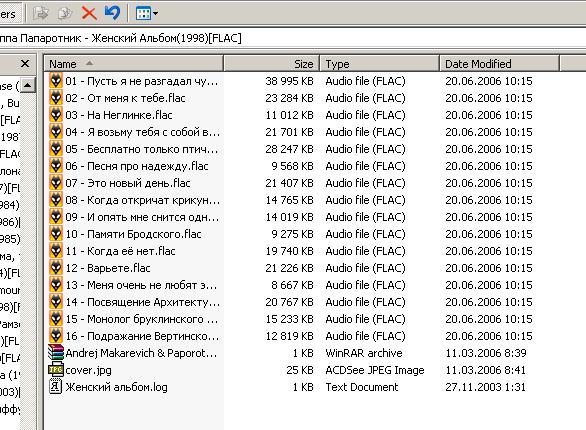Click the ACDSee JPEG Image type cell
586x430 pixels.
(x=375, y=370)
